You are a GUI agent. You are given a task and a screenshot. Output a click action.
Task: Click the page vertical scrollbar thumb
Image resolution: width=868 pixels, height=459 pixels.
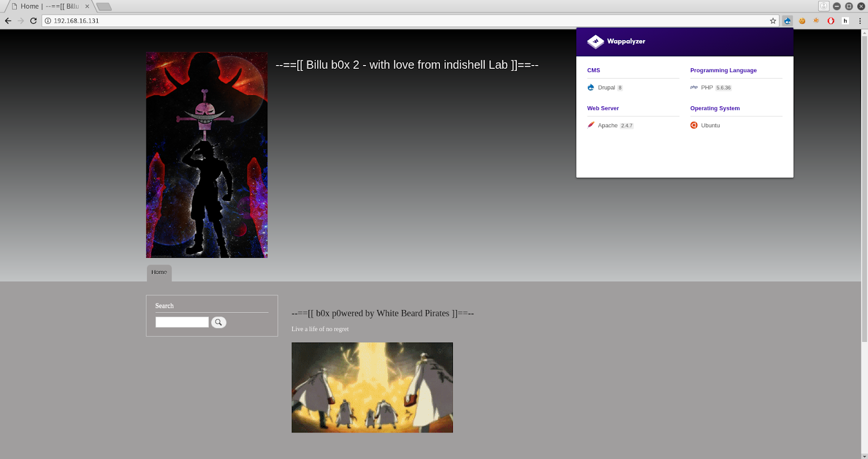(864, 189)
